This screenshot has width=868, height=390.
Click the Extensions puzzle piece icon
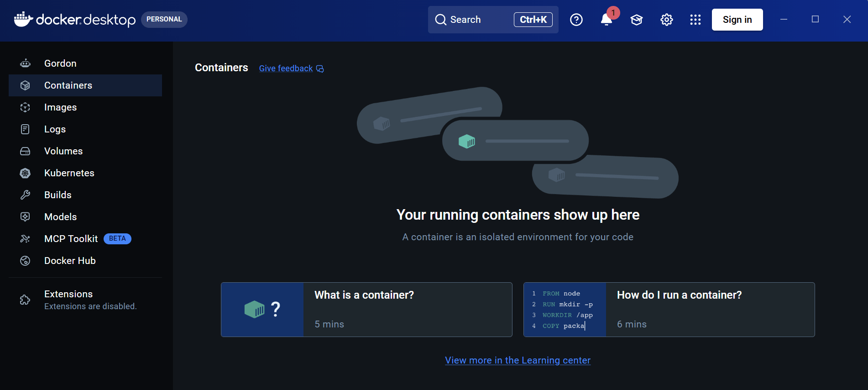point(25,300)
